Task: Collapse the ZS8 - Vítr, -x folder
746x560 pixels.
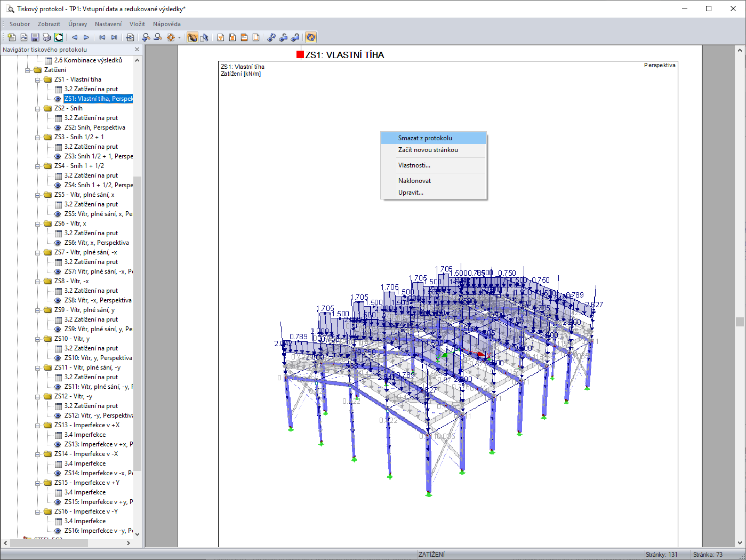Action: point(38,281)
